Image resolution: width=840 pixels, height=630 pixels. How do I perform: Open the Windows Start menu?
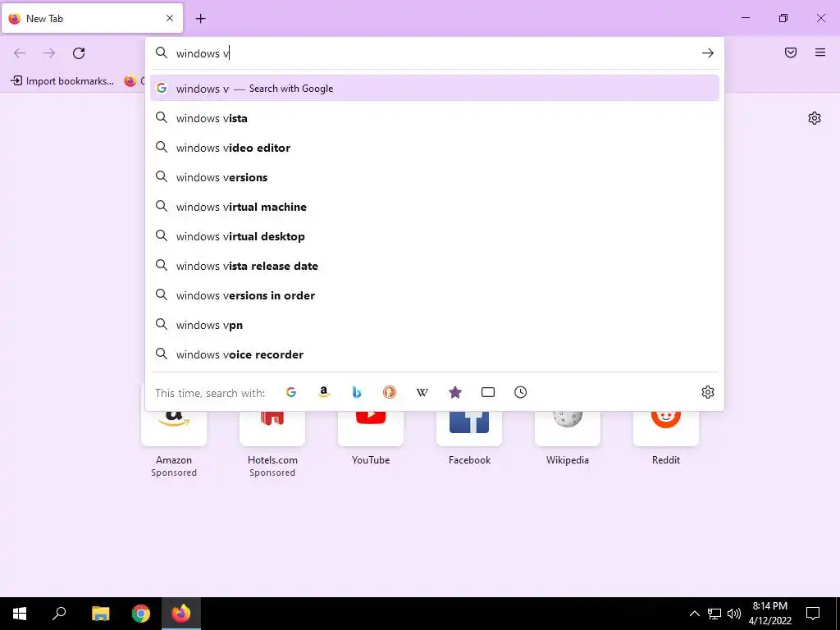pos(20,614)
